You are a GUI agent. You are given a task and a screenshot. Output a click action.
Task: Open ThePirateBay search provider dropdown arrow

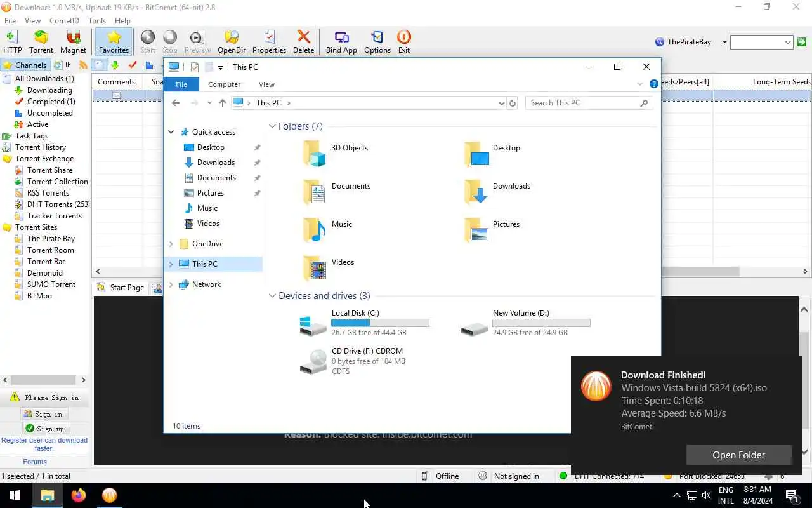724,42
